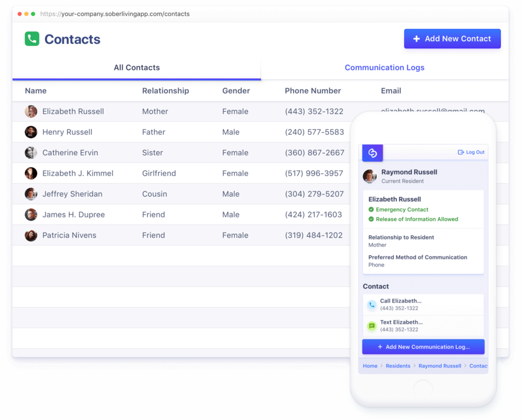Click Raymond Russell in the breadcrumbs
The image size is (521, 420).
pyautogui.click(x=440, y=366)
